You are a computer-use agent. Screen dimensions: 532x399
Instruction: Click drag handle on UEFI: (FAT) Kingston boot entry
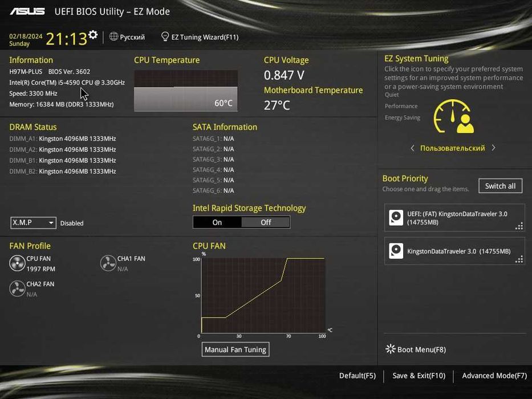pos(519,226)
